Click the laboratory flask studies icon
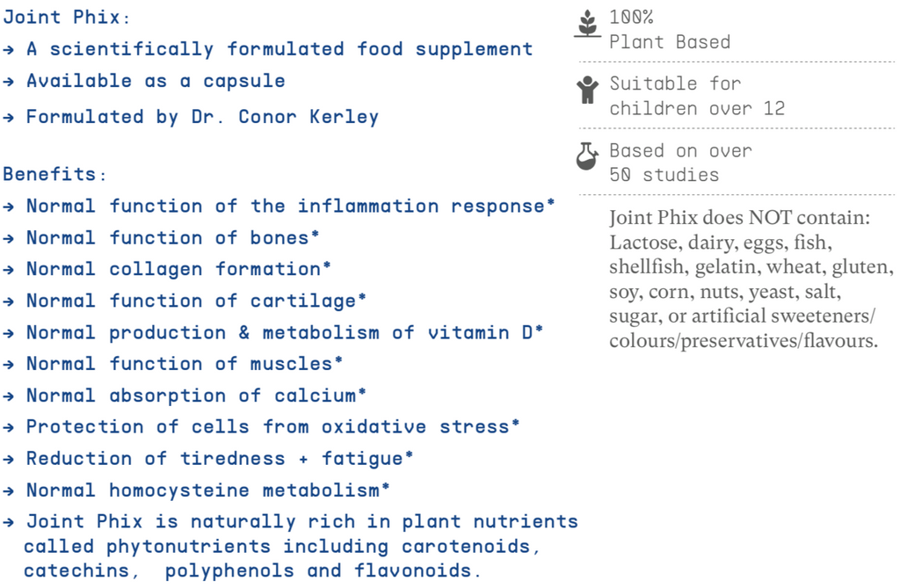 coord(587,156)
